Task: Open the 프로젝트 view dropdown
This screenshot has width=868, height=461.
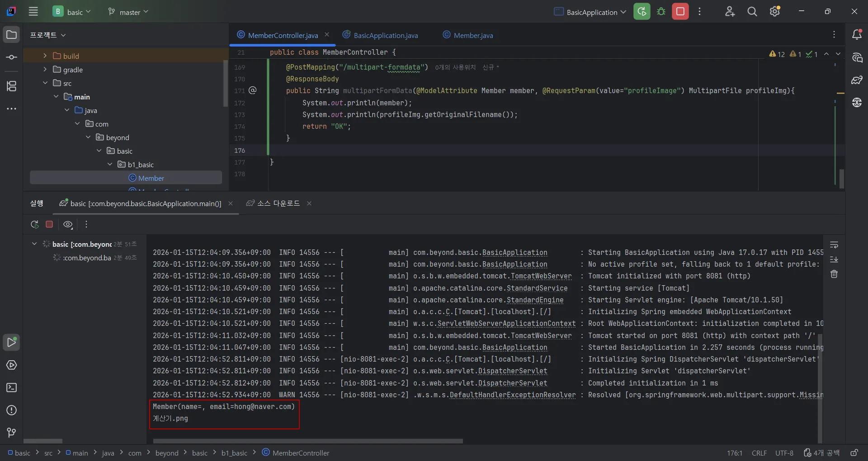Action: click(x=48, y=35)
